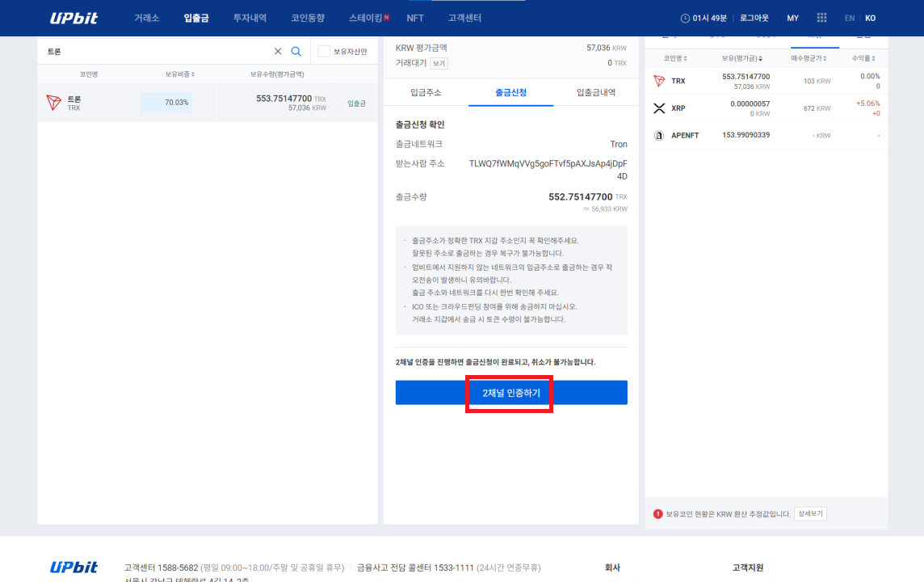Open the 거래소 menu

click(147, 19)
